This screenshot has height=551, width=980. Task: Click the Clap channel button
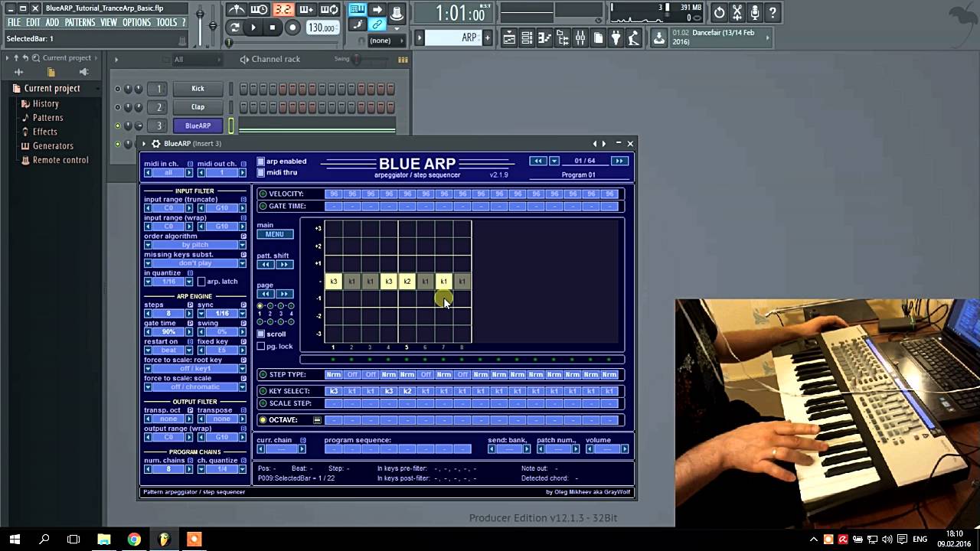(x=198, y=107)
